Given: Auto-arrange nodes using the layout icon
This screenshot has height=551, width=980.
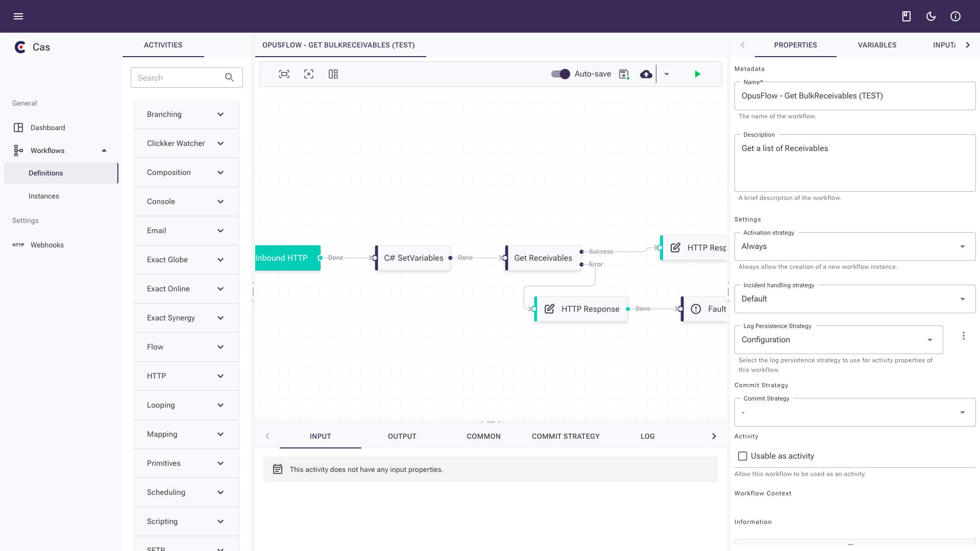Looking at the screenshot, I should (333, 74).
